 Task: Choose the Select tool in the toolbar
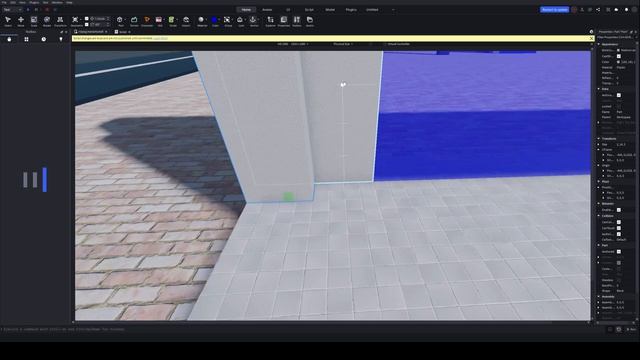pyautogui.click(x=8, y=21)
